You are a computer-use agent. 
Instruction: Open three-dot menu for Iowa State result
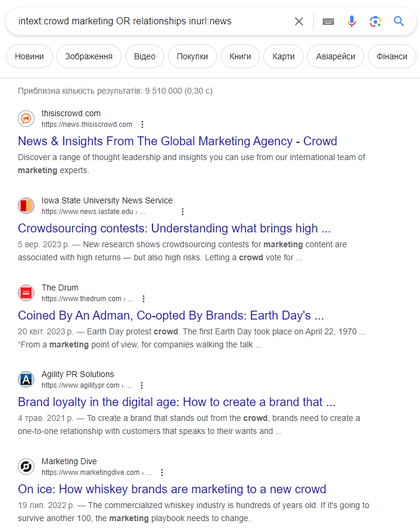pos(183,212)
